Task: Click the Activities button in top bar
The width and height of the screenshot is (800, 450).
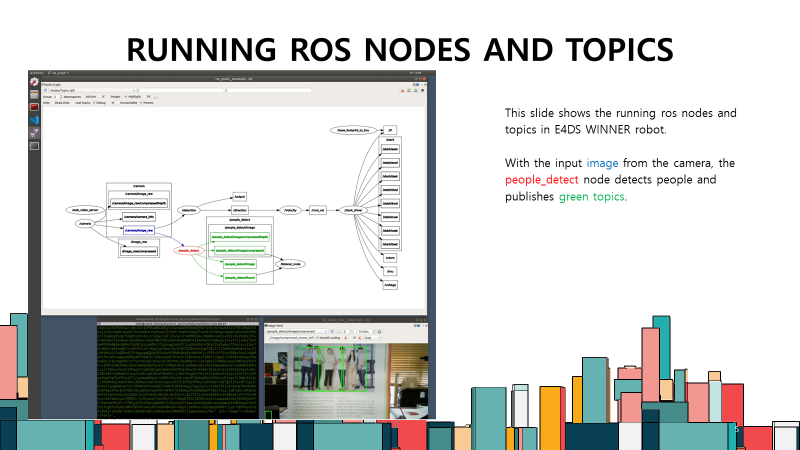Action: pyautogui.click(x=37, y=73)
